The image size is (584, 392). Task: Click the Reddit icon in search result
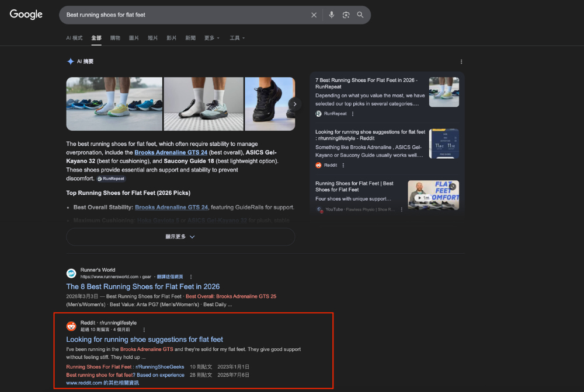71,326
